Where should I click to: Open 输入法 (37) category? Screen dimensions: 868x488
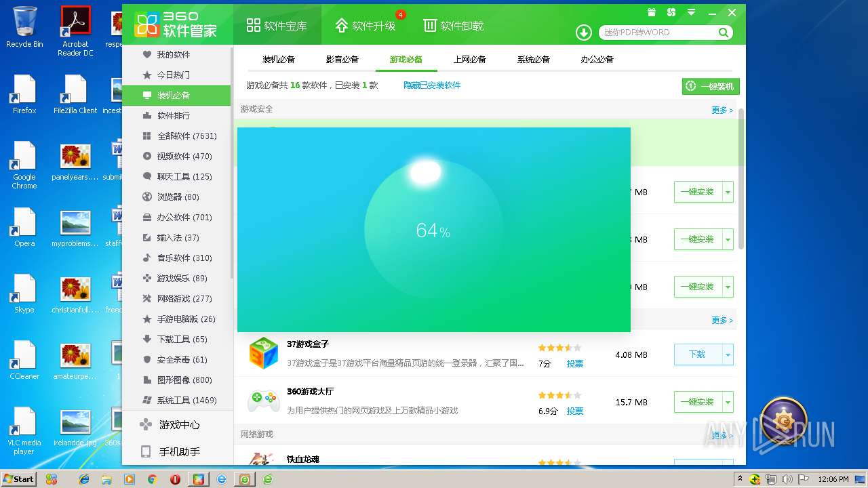point(176,237)
